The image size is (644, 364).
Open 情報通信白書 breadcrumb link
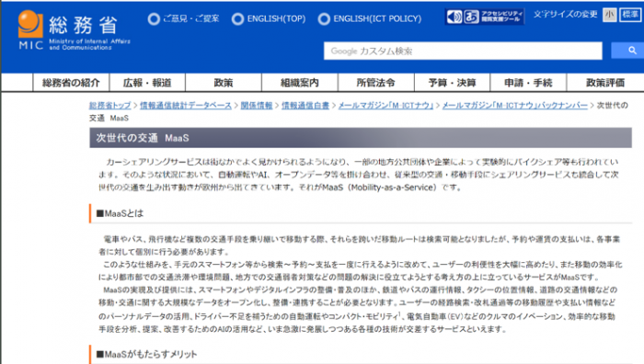pos(305,106)
